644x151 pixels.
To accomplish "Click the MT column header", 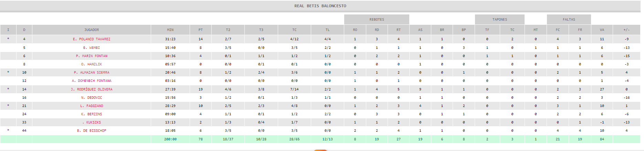I will (536, 30).
